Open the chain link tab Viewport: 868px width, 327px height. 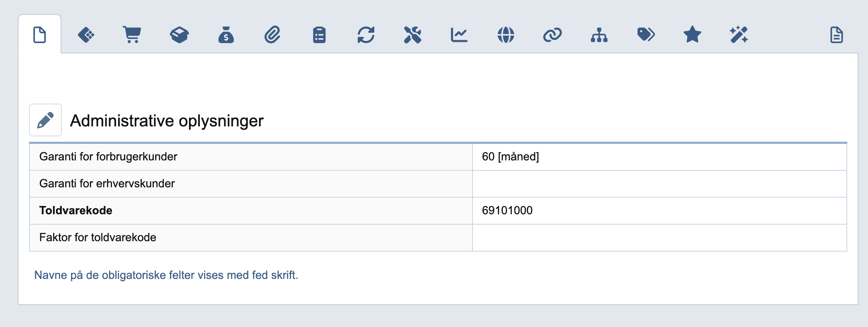[x=552, y=35]
